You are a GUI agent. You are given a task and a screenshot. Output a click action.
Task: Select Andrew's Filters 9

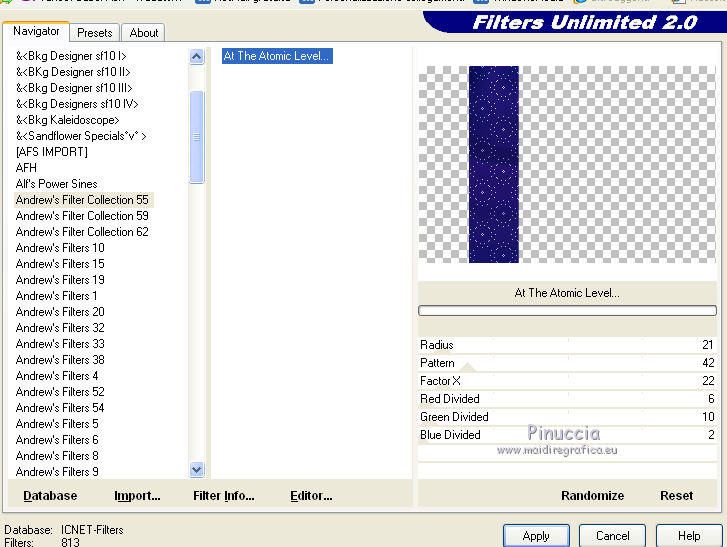57,472
